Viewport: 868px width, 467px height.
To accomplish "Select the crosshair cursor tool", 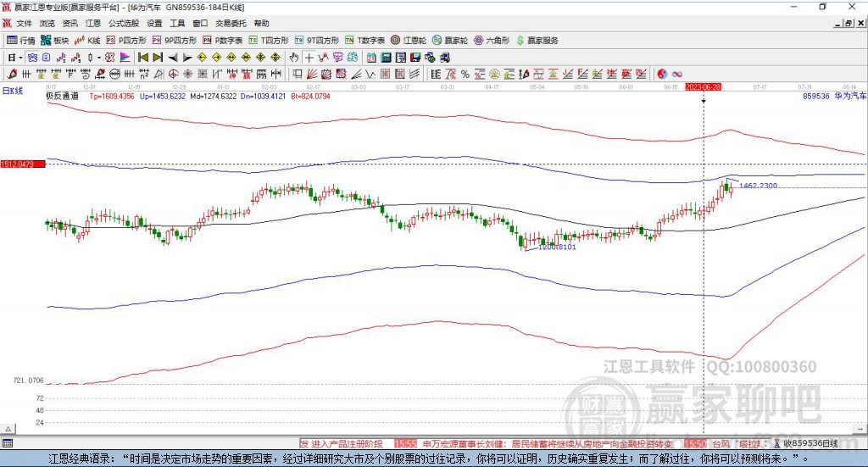I will click(x=309, y=58).
